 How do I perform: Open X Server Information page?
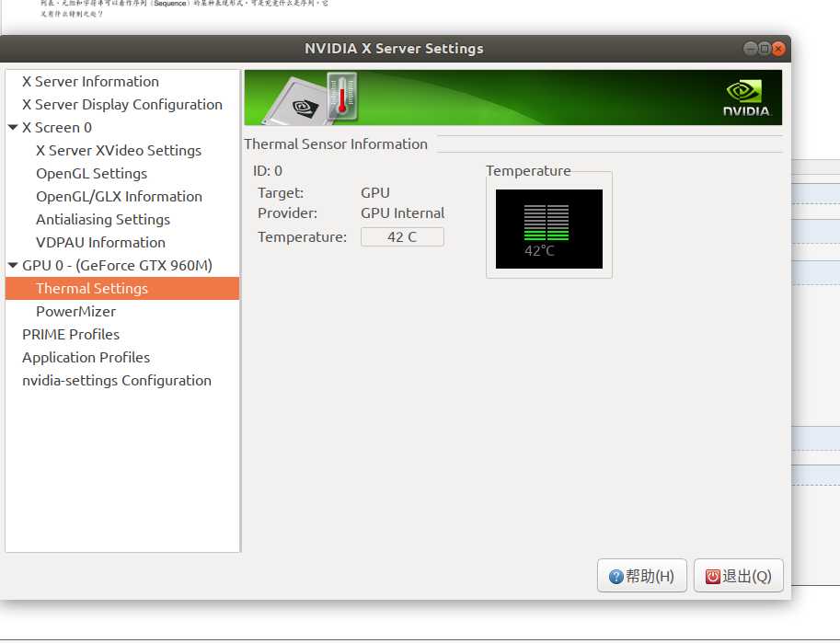pyautogui.click(x=90, y=82)
